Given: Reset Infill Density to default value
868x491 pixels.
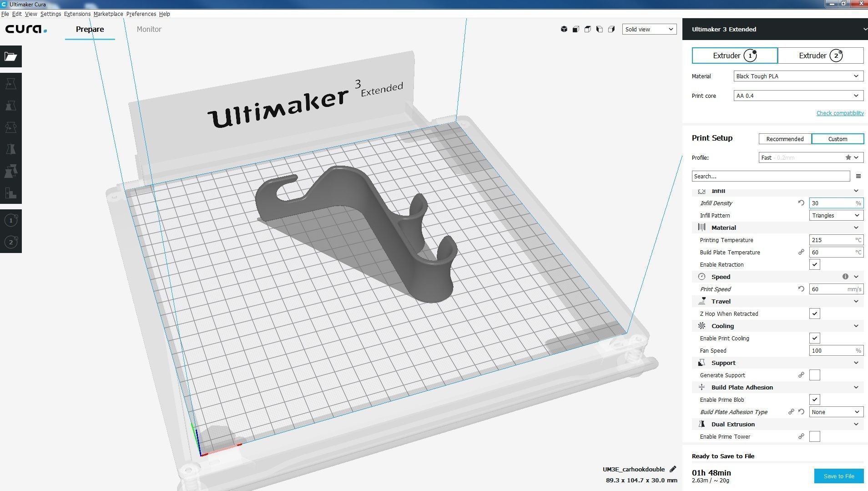Looking at the screenshot, I should coord(801,203).
